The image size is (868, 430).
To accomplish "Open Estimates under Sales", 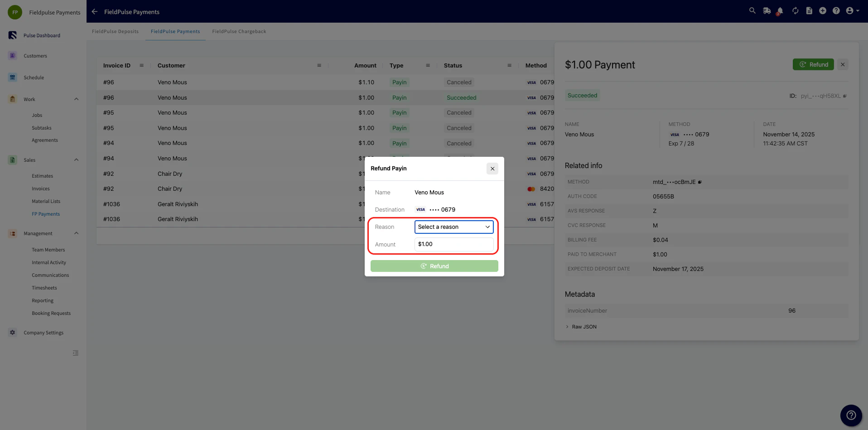I will pos(43,176).
